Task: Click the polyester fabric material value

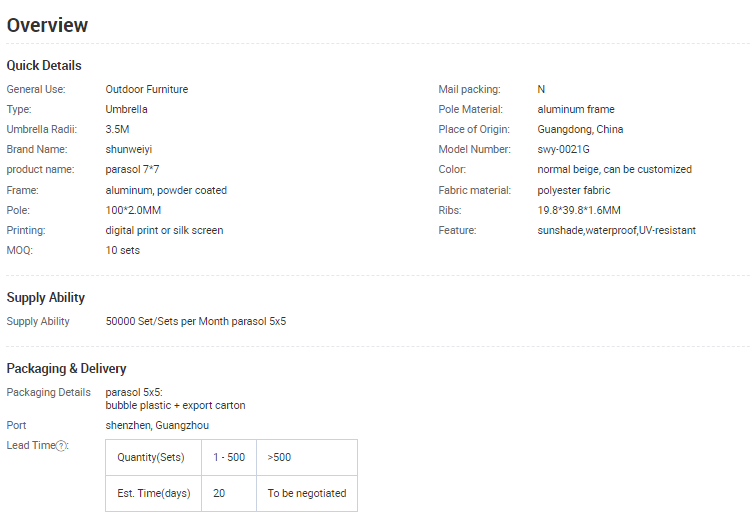Action: point(574,190)
